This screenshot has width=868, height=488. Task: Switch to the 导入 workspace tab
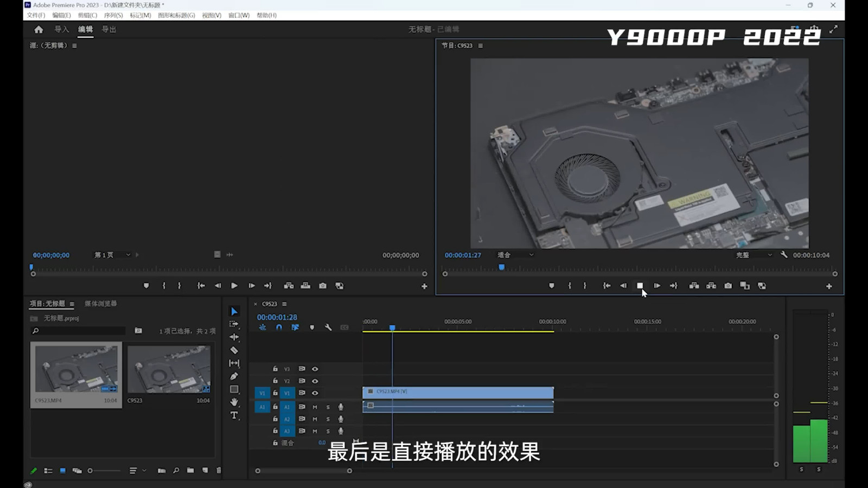[x=61, y=29]
